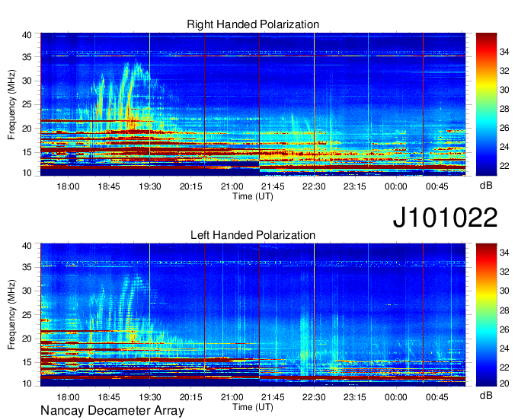The width and height of the screenshot is (518, 420).
Task: Click the Right Handed plot's color scale bar
Action: pos(486,104)
